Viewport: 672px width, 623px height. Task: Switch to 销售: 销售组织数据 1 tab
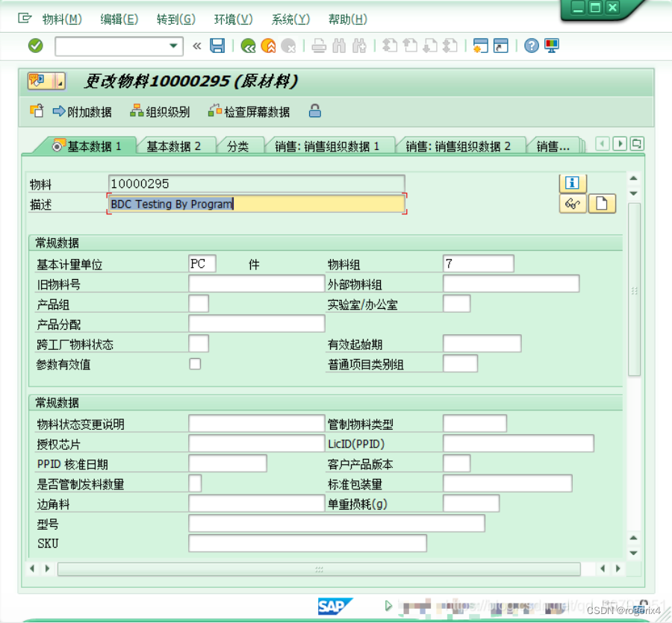(x=327, y=146)
